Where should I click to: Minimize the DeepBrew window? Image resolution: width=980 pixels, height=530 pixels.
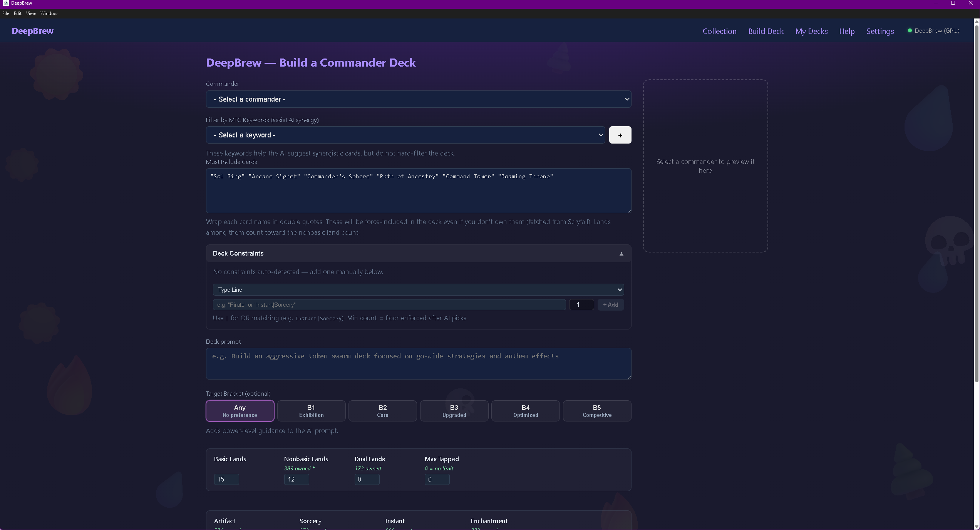pyautogui.click(x=936, y=3)
